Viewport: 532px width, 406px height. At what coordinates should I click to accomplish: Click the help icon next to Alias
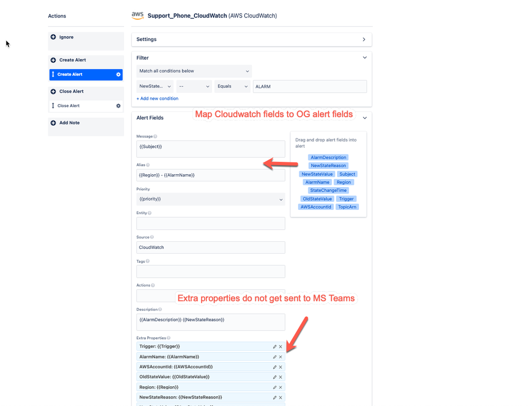click(148, 165)
